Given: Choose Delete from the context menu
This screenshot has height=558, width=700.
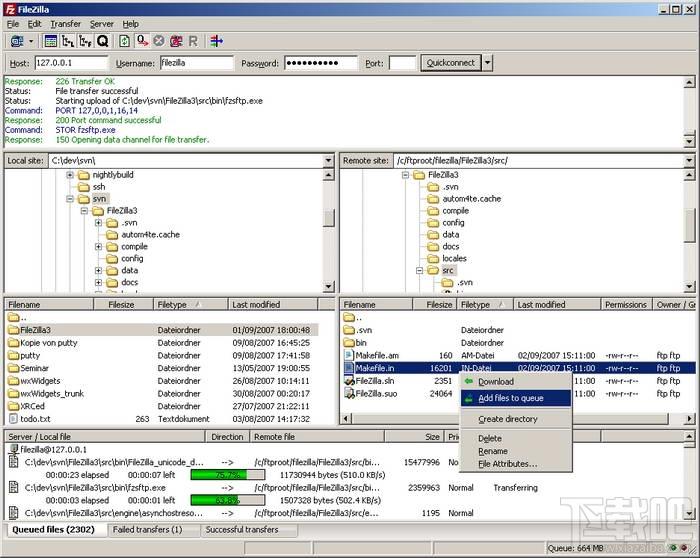Looking at the screenshot, I should (x=516, y=438).
